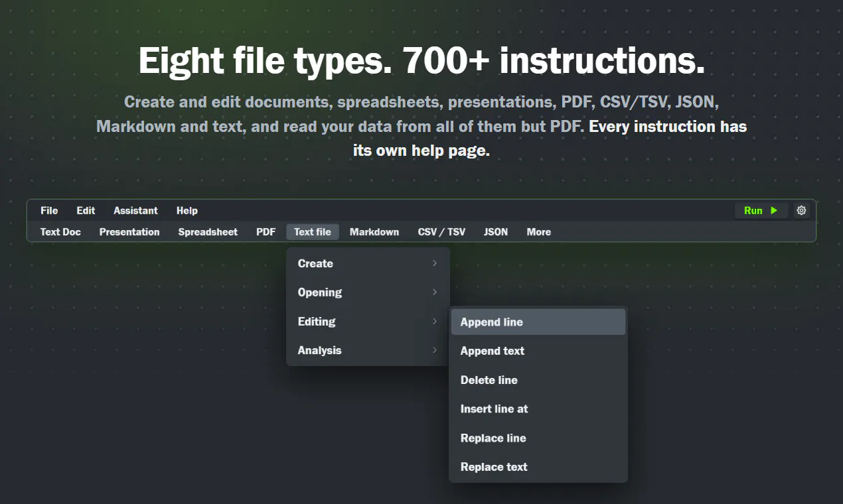Expand the Editing submenu
The image size is (843, 504).
pyautogui.click(x=368, y=322)
